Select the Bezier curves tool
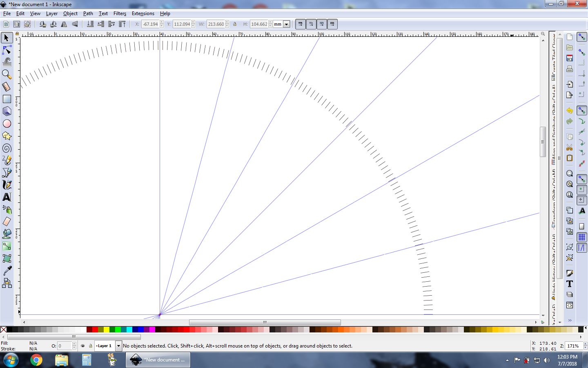This screenshot has height=368, width=588. [7, 173]
